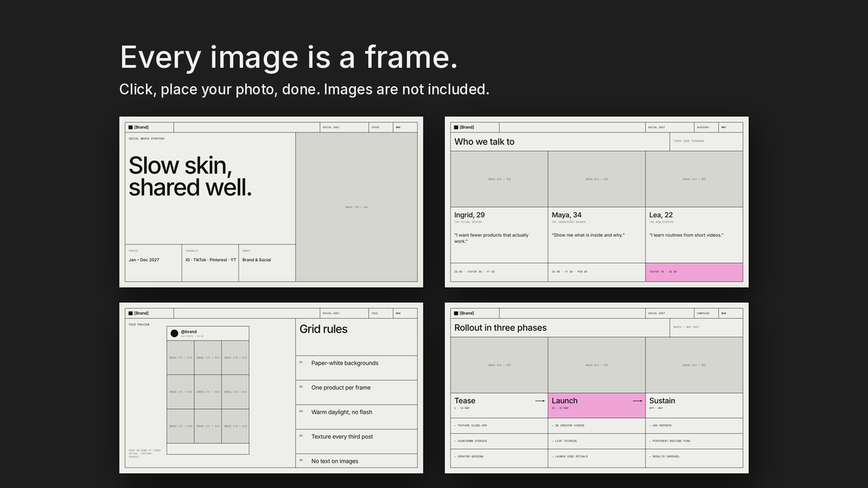Click 'IG · TikTok · Pinterest · YT' channels text
The height and width of the screenshot is (488, 868).
[x=210, y=260]
